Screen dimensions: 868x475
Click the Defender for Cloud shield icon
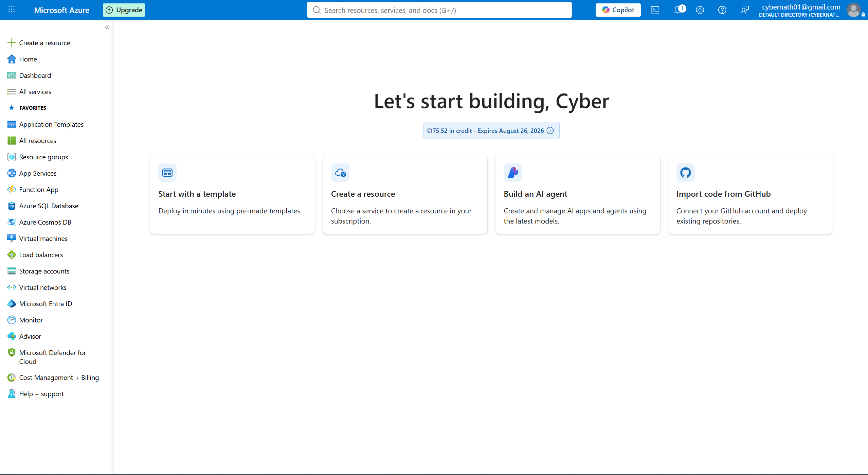point(12,353)
